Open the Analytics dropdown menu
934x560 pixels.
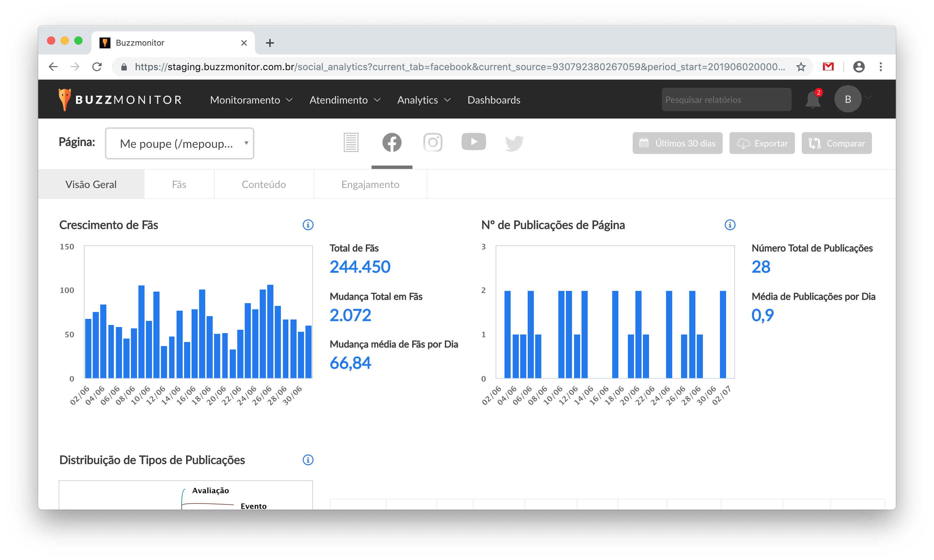click(424, 100)
